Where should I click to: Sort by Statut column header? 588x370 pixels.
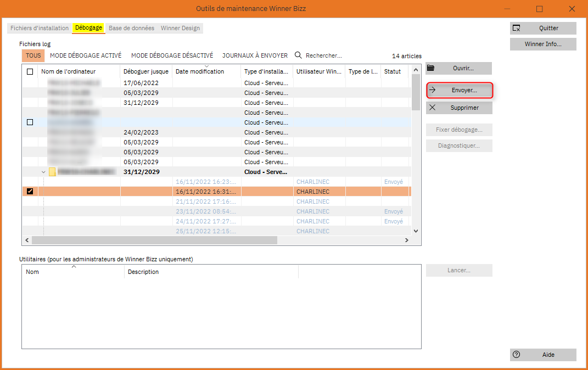pyautogui.click(x=395, y=71)
